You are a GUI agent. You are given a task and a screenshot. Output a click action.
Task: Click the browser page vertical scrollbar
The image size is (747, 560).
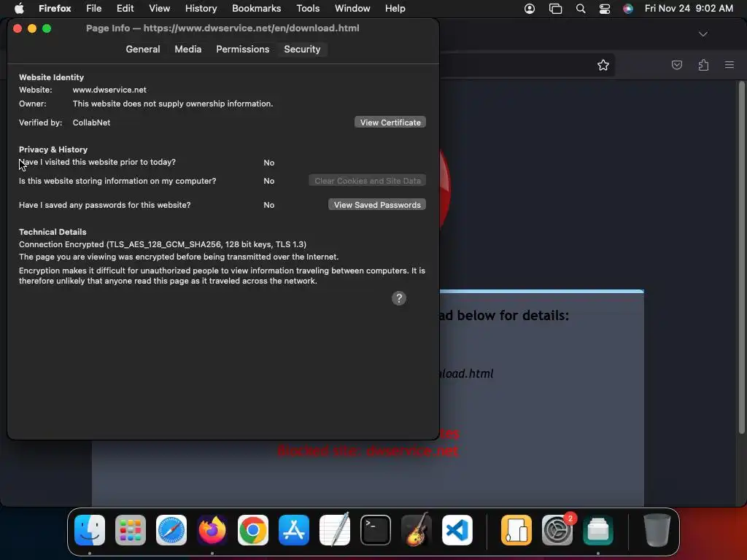(x=741, y=257)
